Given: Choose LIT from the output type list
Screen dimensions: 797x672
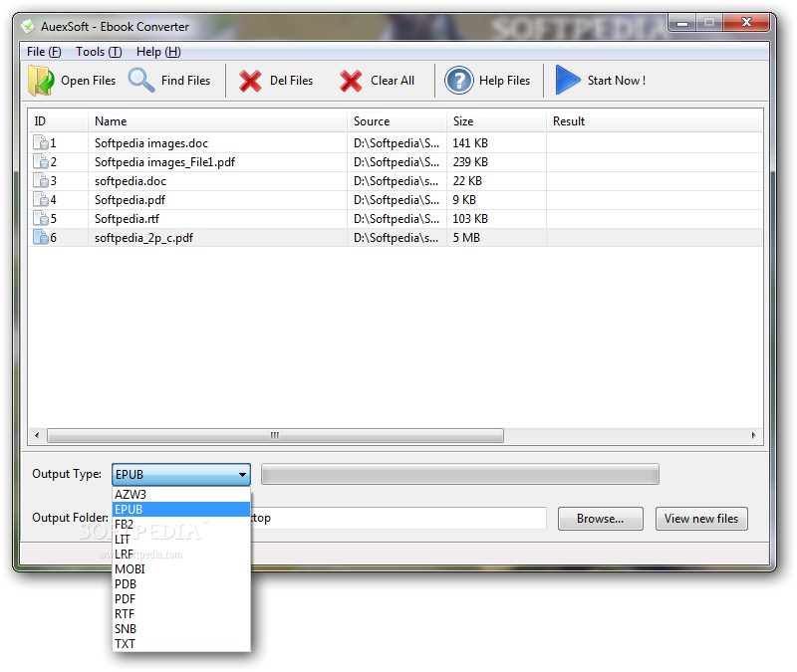Looking at the screenshot, I should (181, 539).
